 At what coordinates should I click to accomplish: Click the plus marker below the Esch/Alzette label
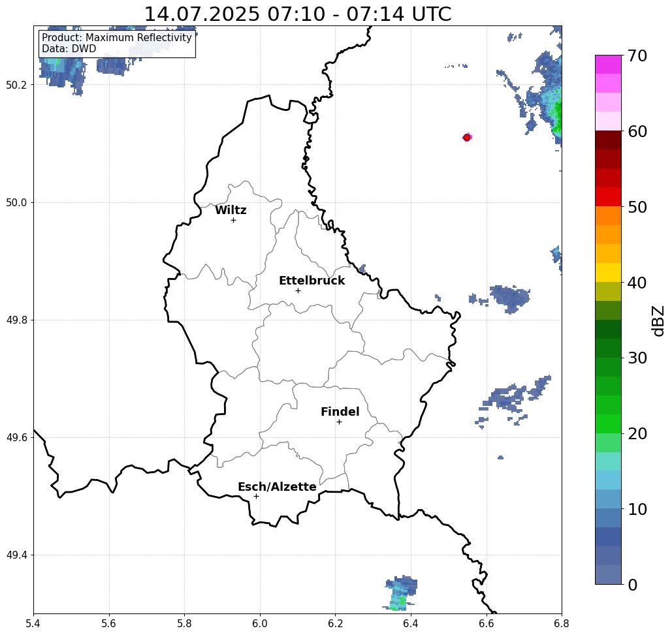coord(256,496)
